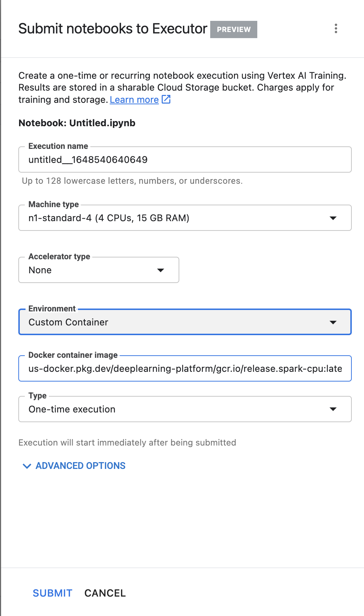Click the execution Type dropdown arrow

click(333, 409)
